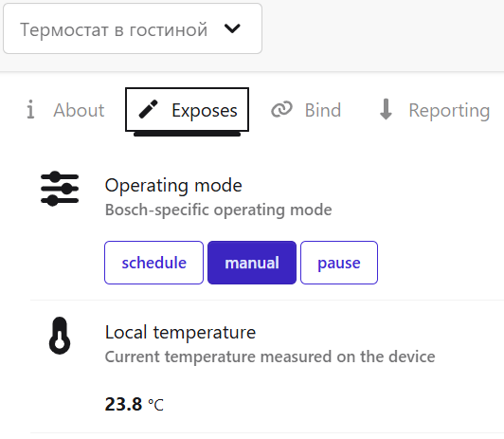
Task: Click the sliders icon beside Operating mode
Action: coord(60,188)
